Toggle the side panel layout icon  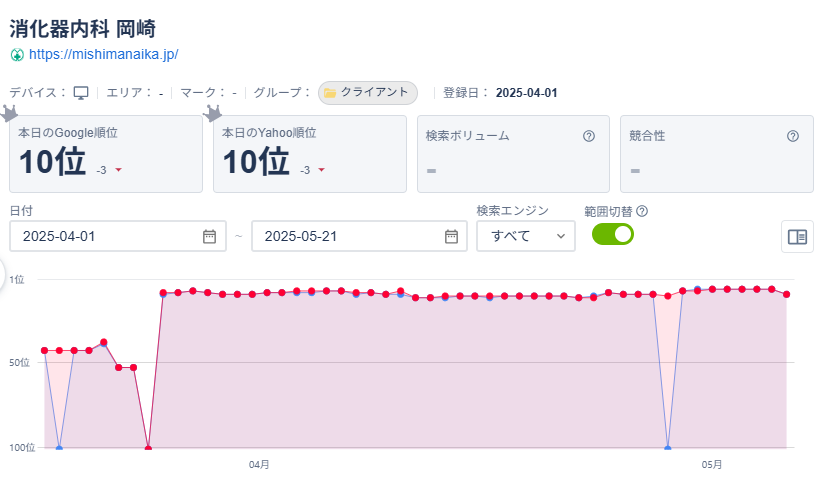pyautogui.click(x=797, y=237)
